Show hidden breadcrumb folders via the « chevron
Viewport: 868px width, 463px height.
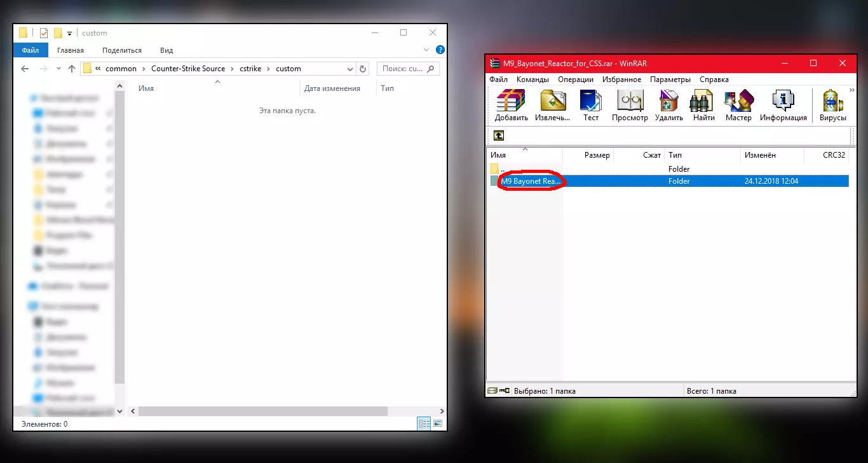98,69
